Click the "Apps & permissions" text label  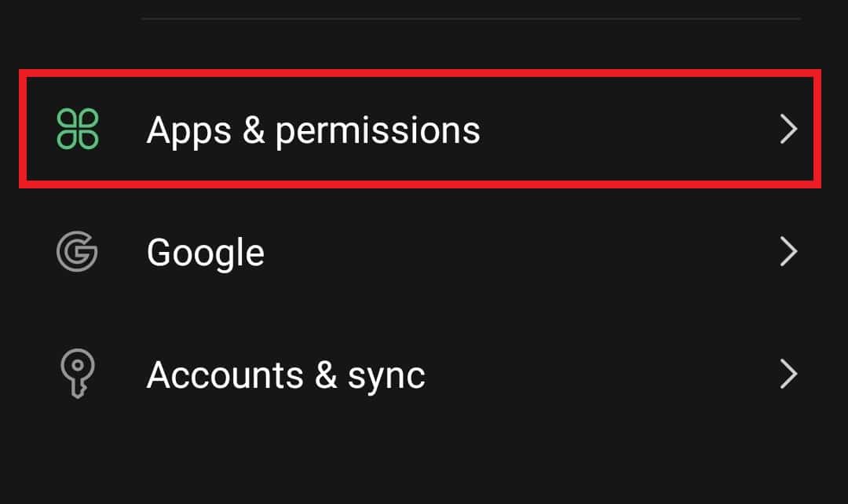pyautogui.click(x=313, y=130)
